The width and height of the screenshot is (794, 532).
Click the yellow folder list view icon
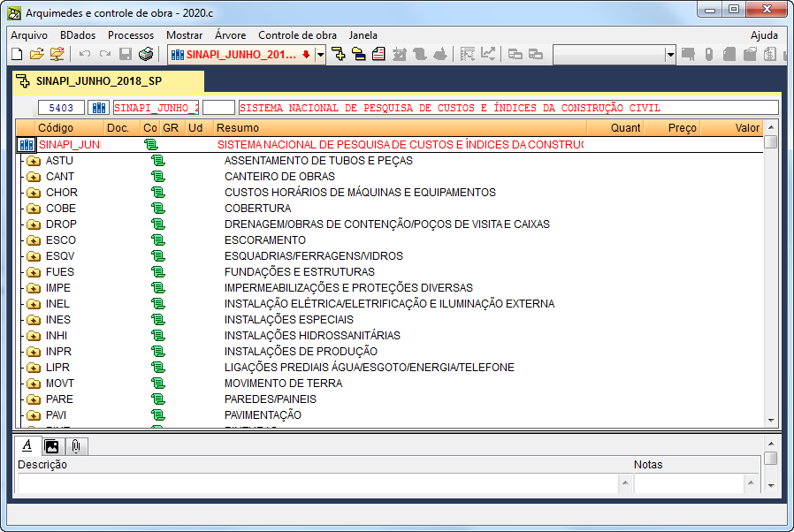pos(358,54)
